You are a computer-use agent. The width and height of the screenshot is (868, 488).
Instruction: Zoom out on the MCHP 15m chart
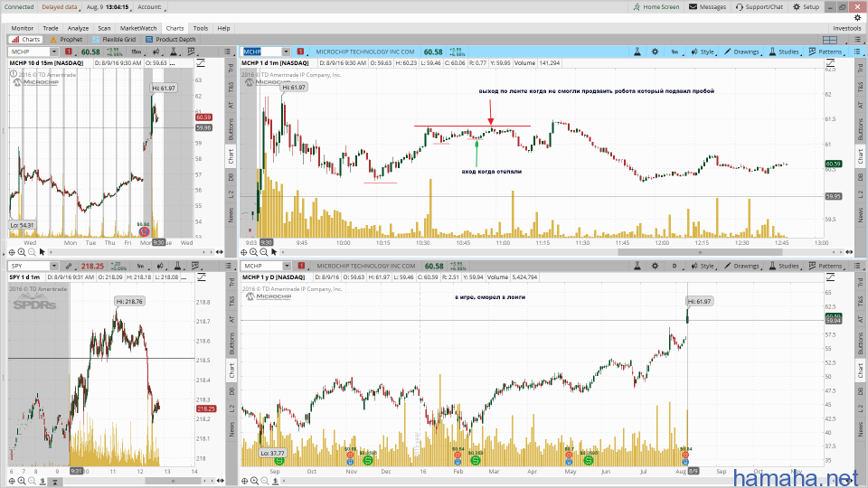pyautogui.click(x=33, y=252)
